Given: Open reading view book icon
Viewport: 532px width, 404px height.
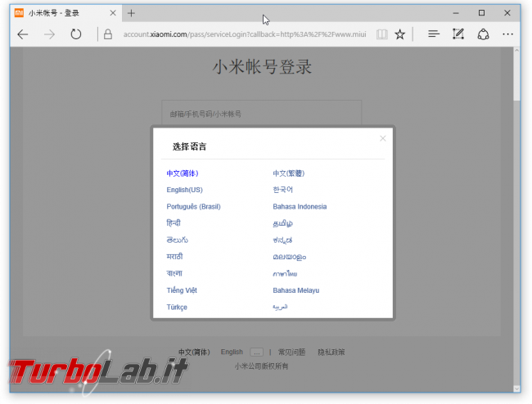Looking at the screenshot, I should [381, 34].
